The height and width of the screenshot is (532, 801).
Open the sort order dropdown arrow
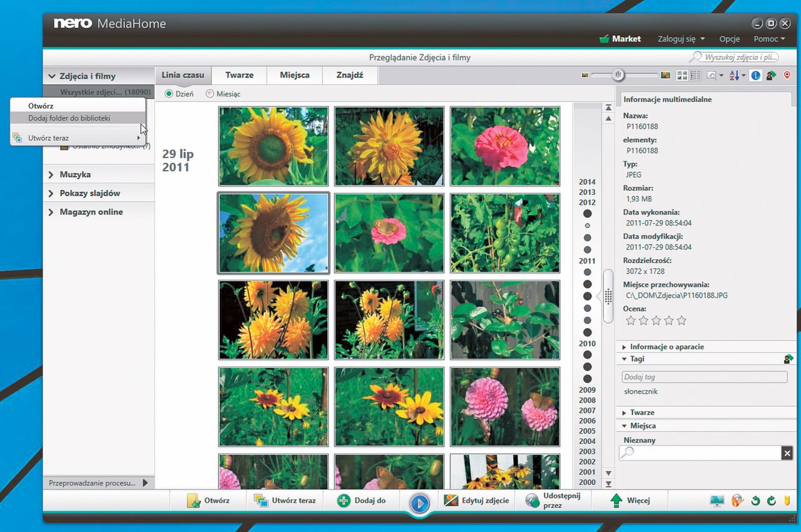pyautogui.click(x=743, y=76)
